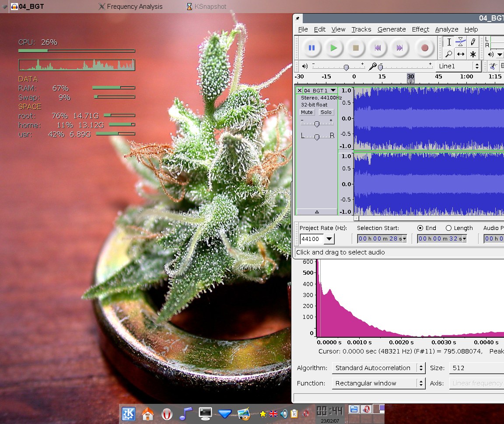Pick the Multi-tool asterisk icon
The height and width of the screenshot is (424, 504).
click(x=473, y=54)
